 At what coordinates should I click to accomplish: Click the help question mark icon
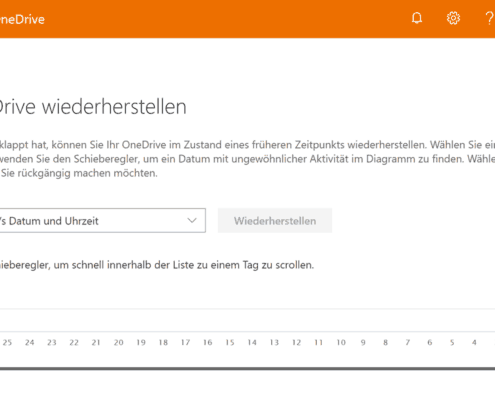(x=489, y=18)
